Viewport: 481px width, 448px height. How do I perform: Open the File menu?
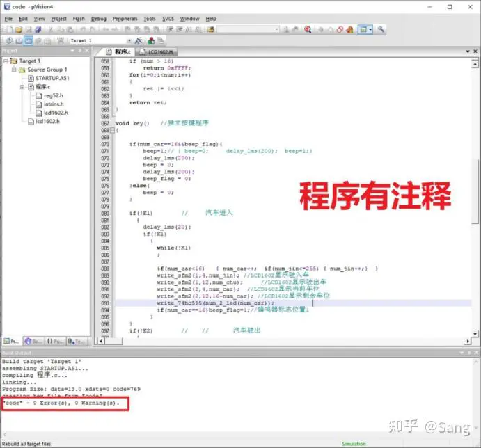coord(8,19)
